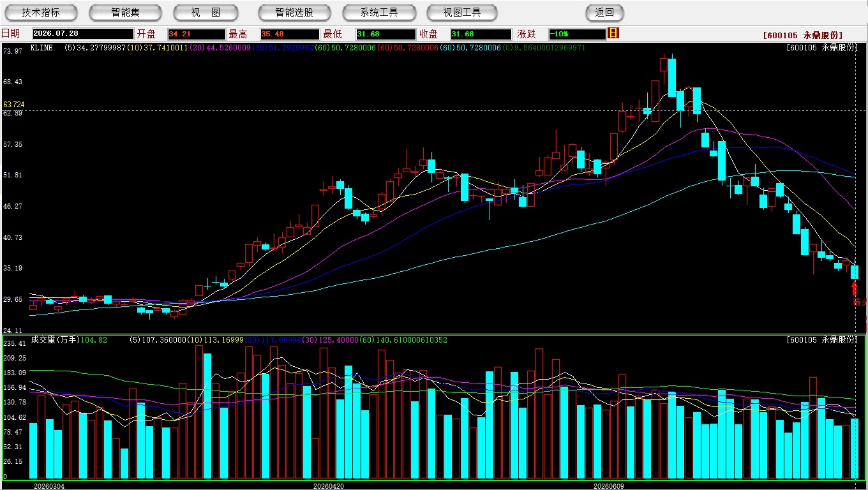
Task: Click the 日期 label
Action: [x=10, y=34]
